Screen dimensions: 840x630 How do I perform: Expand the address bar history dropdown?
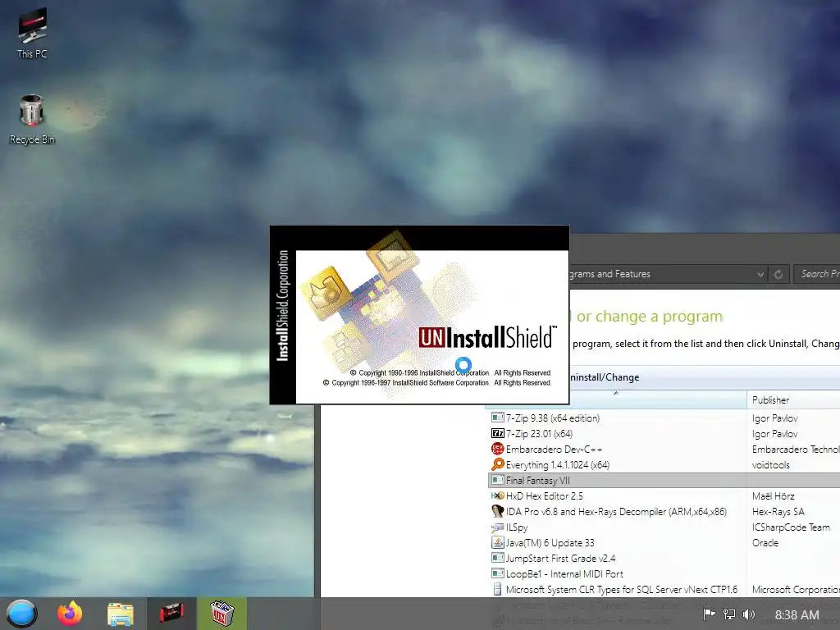pyautogui.click(x=760, y=274)
